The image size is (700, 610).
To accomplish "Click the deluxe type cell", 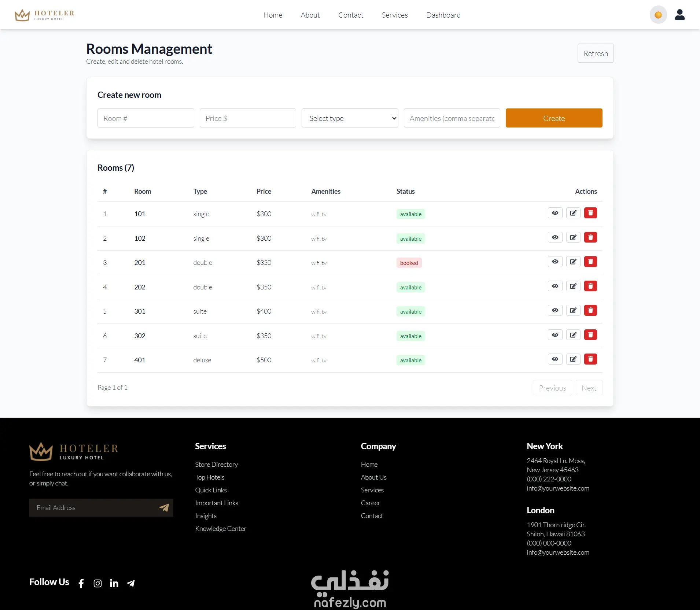I will (202, 360).
